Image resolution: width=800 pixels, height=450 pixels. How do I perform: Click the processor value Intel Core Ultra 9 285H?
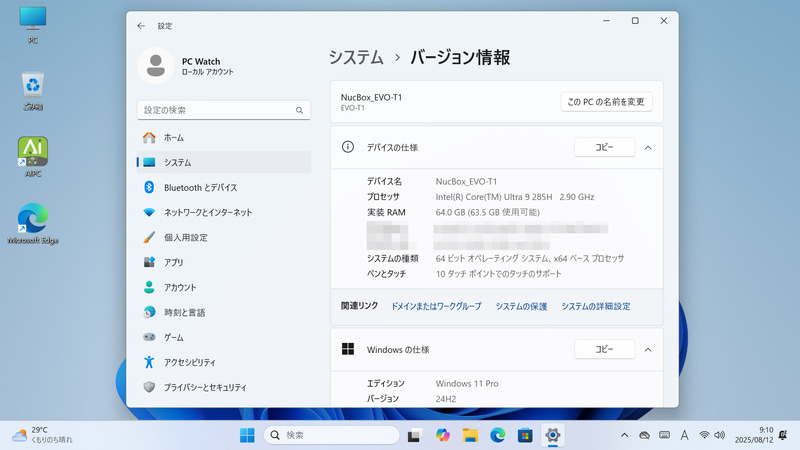(515, 196)
